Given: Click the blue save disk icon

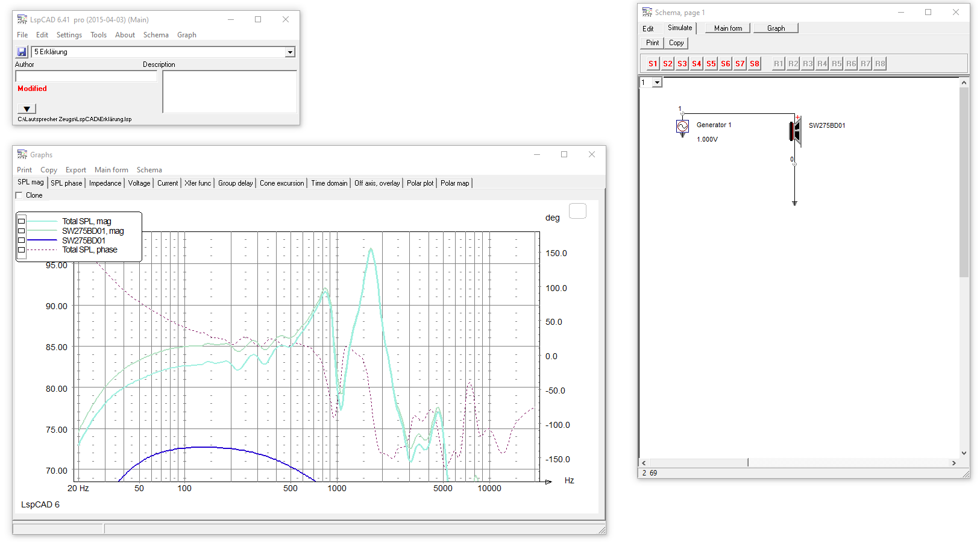Looking at the screenshot, I should coord(22,52).
